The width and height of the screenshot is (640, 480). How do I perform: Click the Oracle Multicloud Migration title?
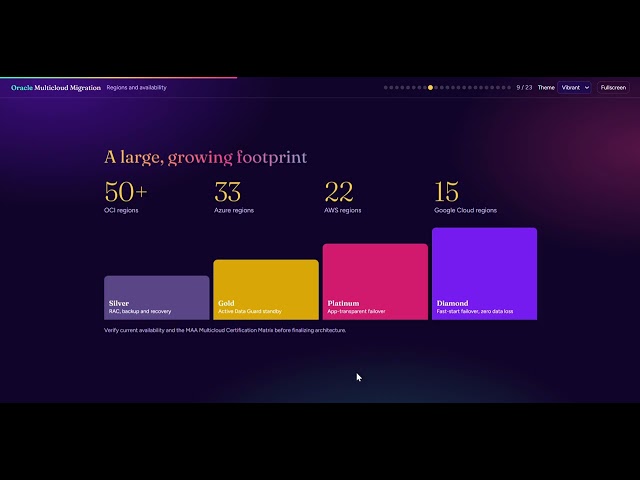click(56, 87)
